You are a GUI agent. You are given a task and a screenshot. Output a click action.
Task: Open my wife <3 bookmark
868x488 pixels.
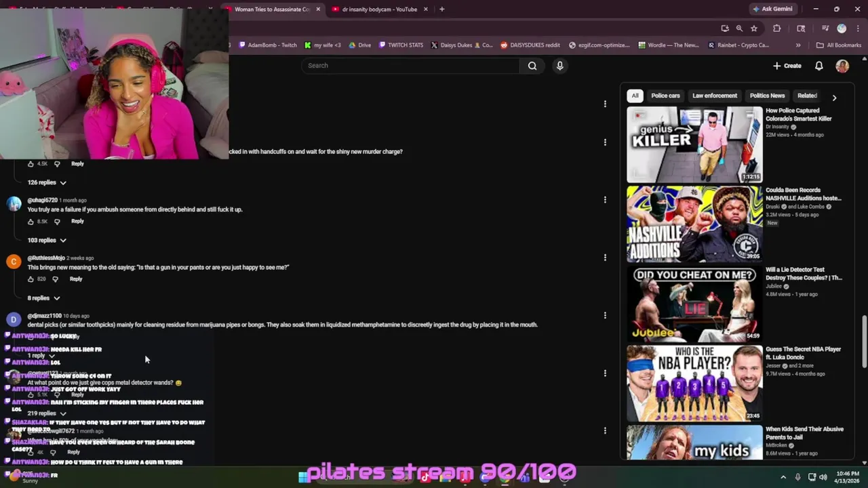coord(322,45)
